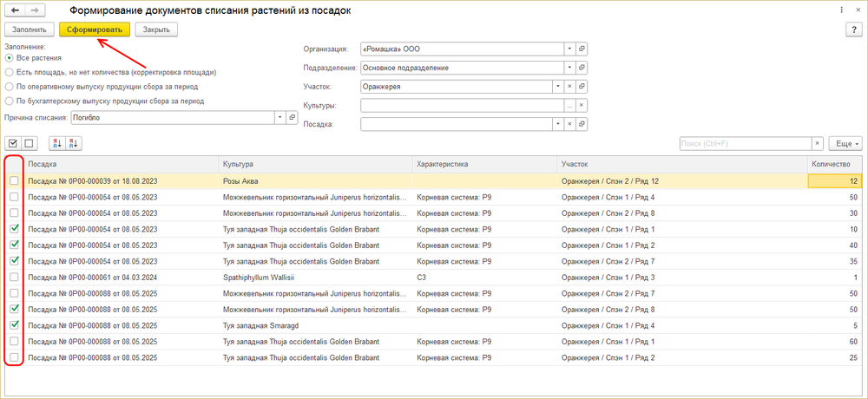
Task: Clear the Участок field value
Action: (x=569, y=86)
